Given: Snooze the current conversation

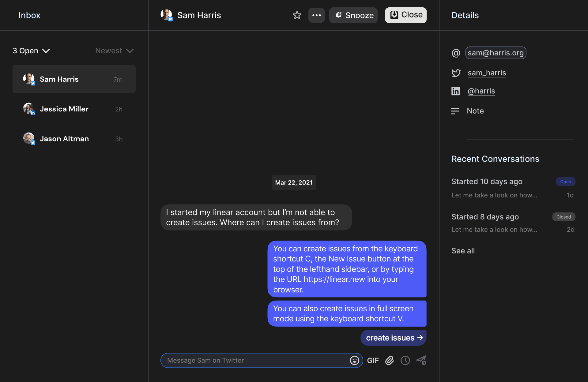Looking at the screenshot, I should pyautogui.click(x=353, y=15).
